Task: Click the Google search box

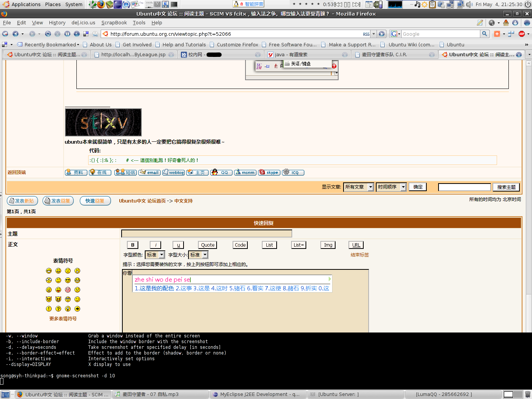Action: [x=441, y=34]
